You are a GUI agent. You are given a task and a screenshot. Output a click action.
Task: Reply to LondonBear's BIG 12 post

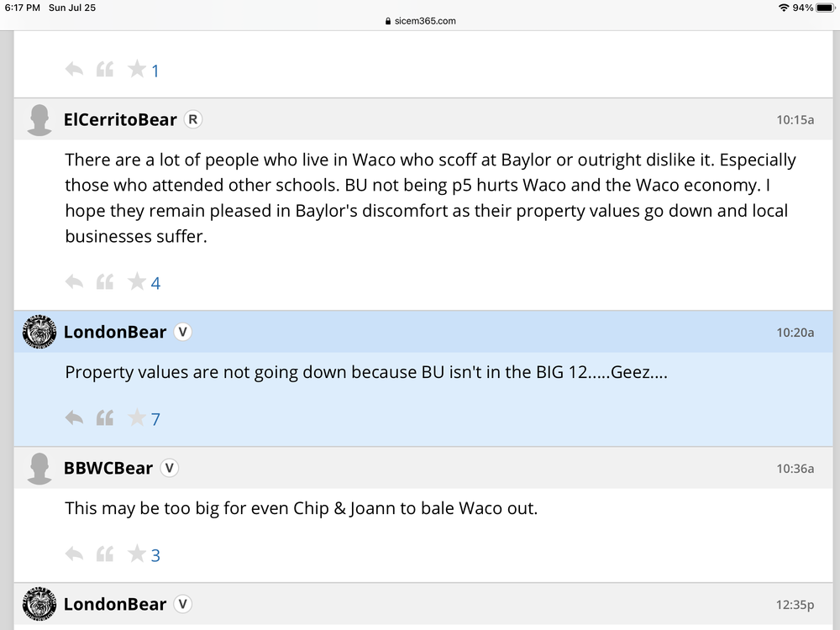(x=74, y=417)
